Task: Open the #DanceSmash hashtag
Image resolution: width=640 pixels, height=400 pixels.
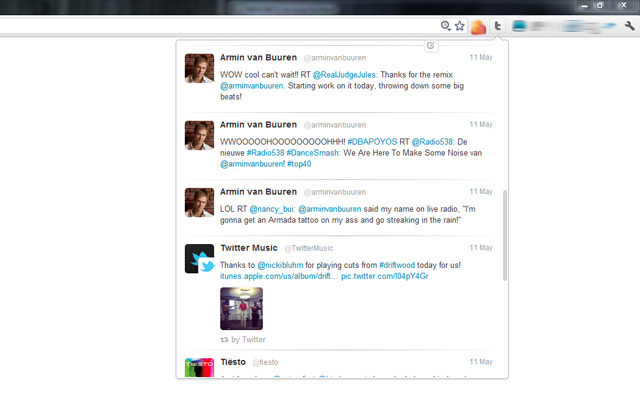Action: click(x=313, y=153)
